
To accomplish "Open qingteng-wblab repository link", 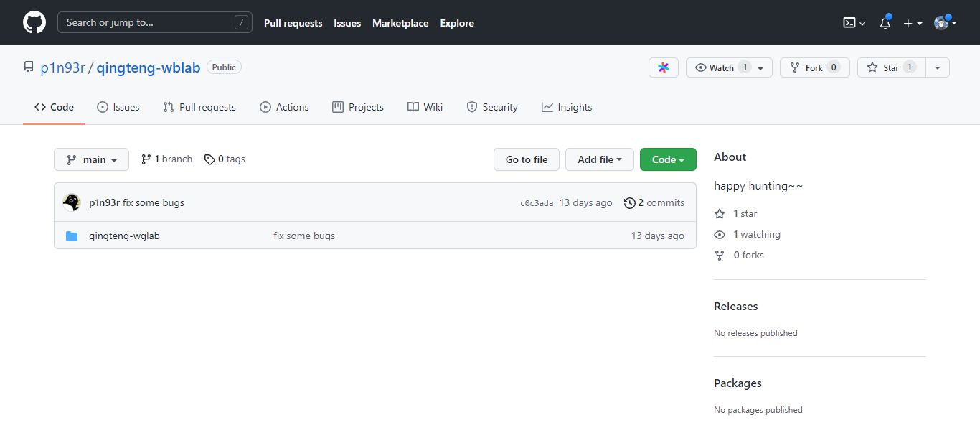I will (x=149, y=67).
